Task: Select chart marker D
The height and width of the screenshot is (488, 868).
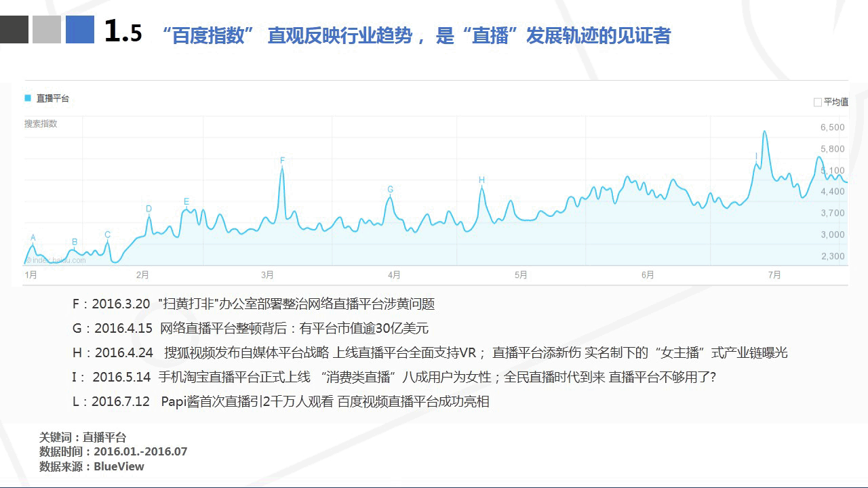Action: 149,209
